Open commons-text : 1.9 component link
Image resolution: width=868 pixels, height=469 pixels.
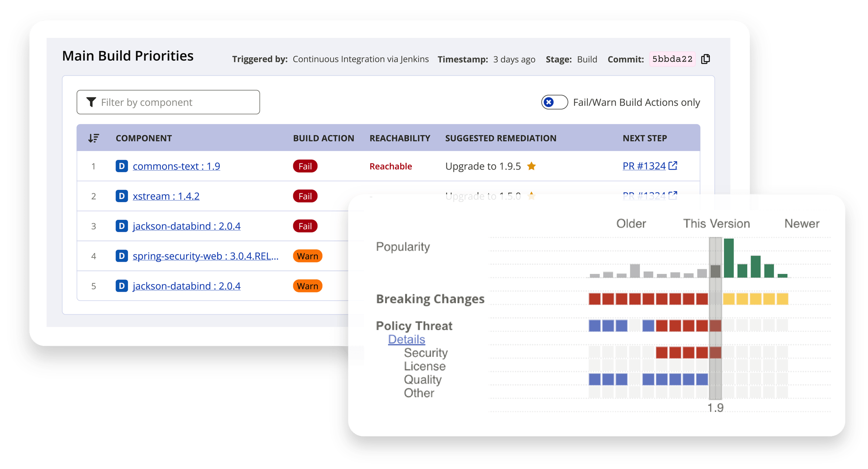coord(176,166)
